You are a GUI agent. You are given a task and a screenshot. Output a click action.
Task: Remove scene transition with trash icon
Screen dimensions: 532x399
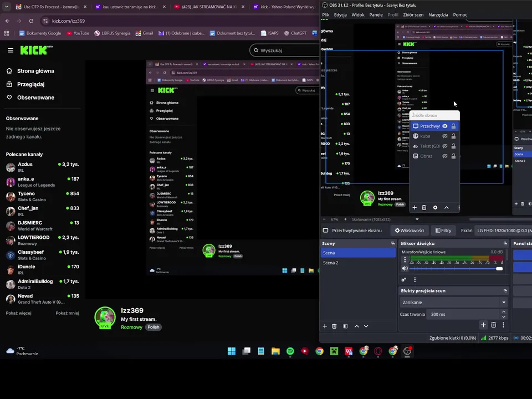pyautogui.click(x=494, y=325)
